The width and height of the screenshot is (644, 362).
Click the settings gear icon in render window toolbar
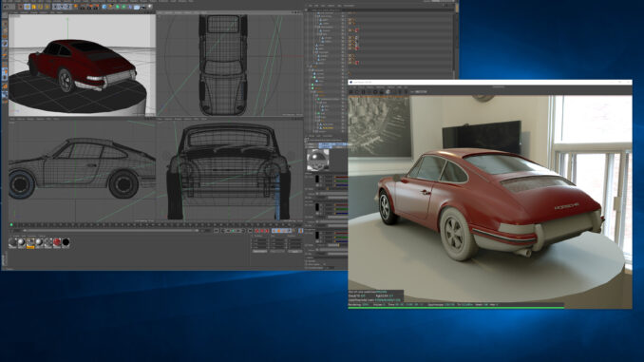click(375, 92)
